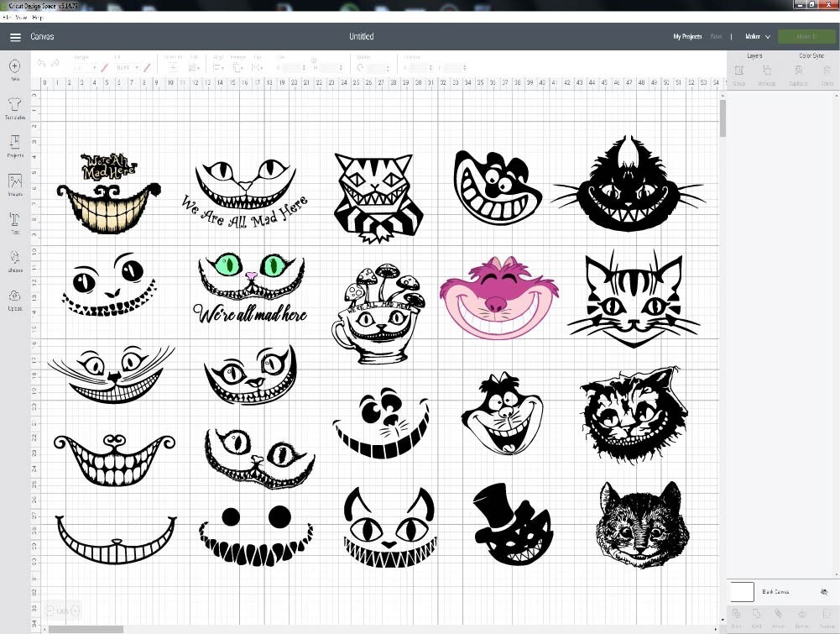Screen dimensions: 840x634
Task: Toggle the size lock aspect ratio icon
Action: [x=313, y=61]
